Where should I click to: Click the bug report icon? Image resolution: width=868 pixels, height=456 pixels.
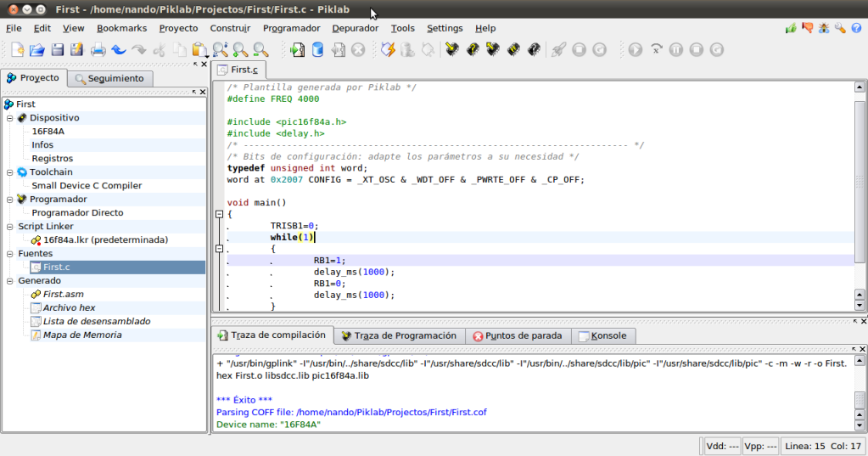coord(824,28)
